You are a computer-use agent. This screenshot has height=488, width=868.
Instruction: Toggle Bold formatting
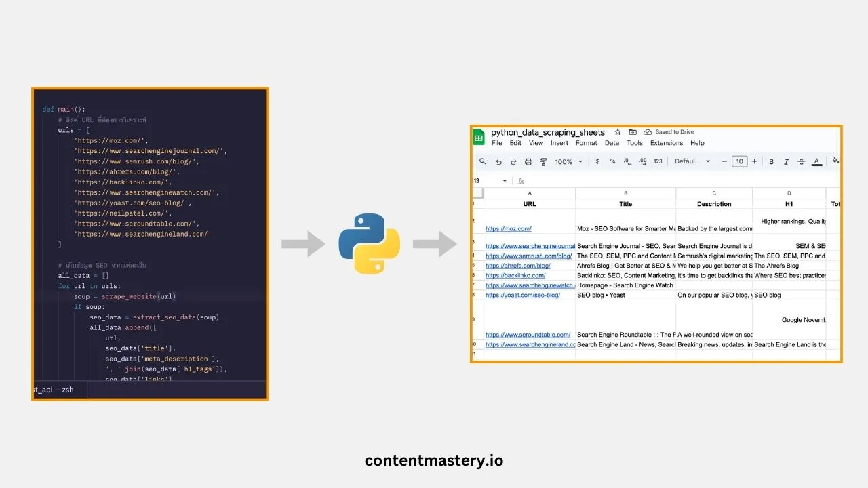click(x=772, y=161)
